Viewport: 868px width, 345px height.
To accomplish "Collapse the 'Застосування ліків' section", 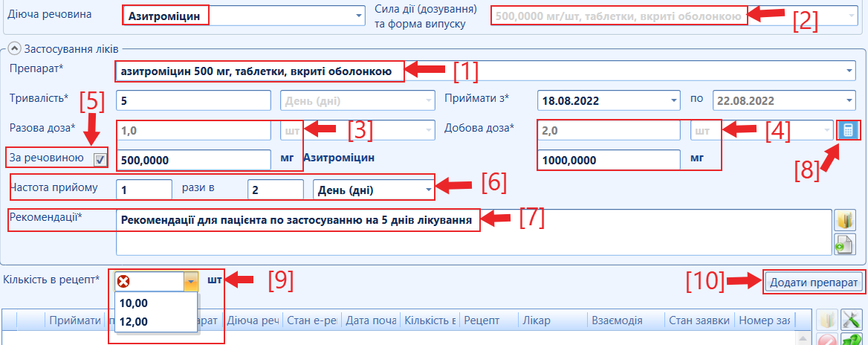I will (15, 49).
